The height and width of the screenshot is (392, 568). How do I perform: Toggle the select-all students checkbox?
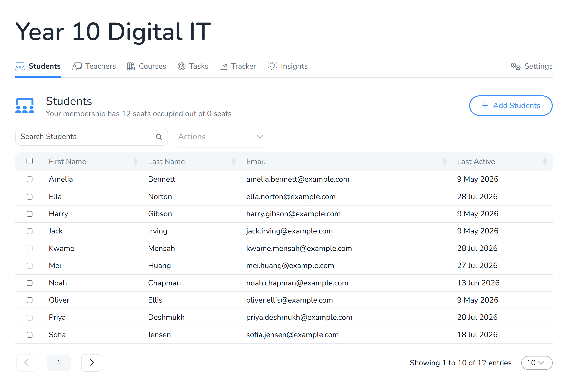click(30, 161)
